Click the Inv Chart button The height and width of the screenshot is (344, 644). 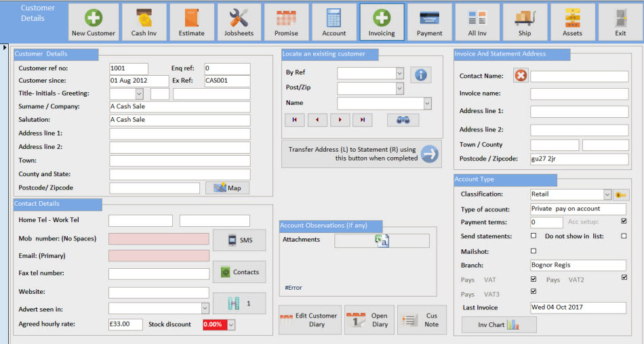(x=498, y=325)
